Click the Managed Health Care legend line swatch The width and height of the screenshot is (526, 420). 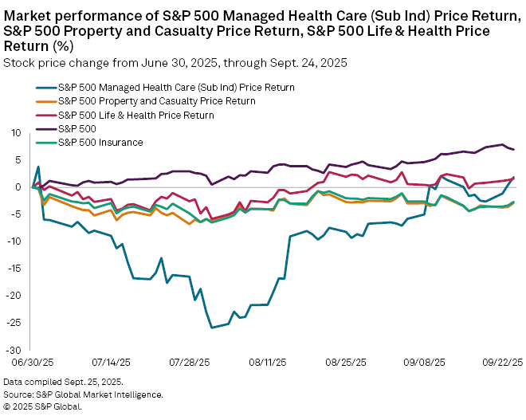coord(45,88)
